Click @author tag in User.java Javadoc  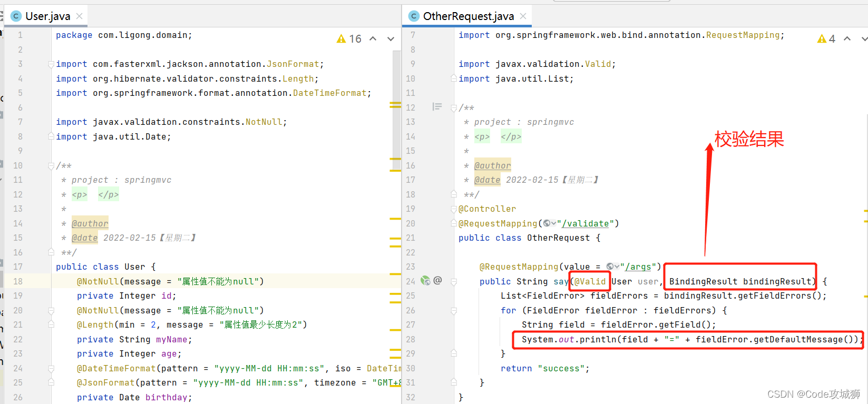click(90, 223)
